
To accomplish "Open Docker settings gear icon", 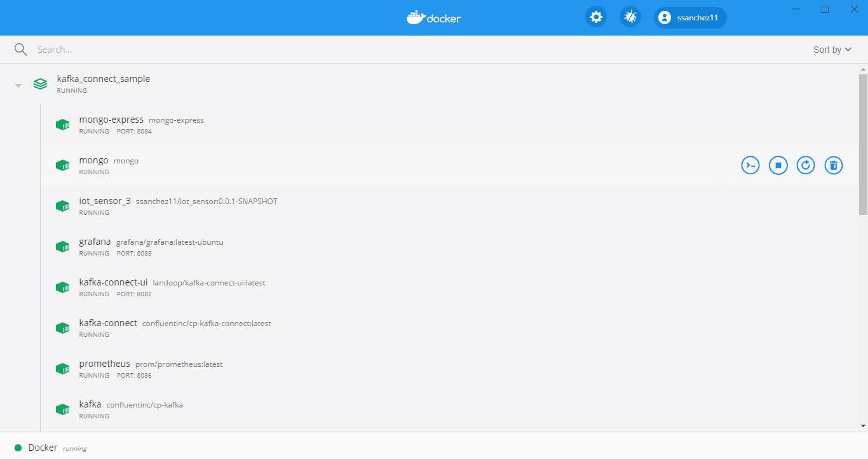I will (596, 17).
